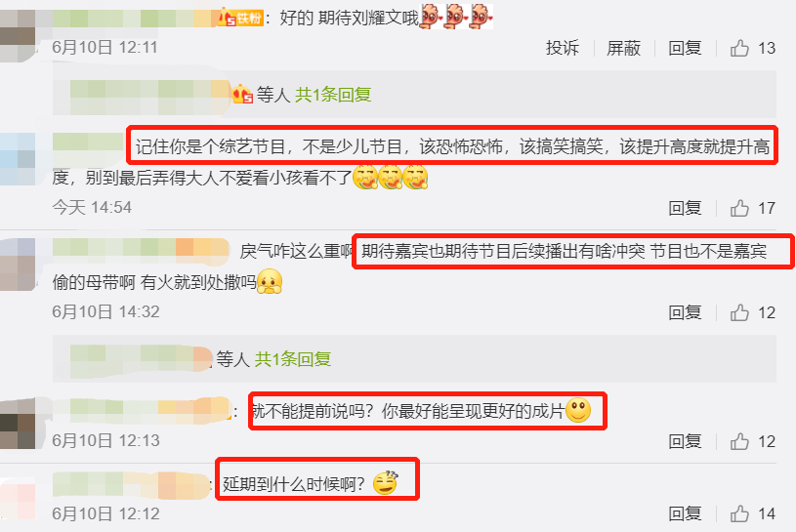The image size is (796, 532).
Task: Reply to the 6月10日 12:11 comment
Action: pyautogui.click(x=685, y=48)
